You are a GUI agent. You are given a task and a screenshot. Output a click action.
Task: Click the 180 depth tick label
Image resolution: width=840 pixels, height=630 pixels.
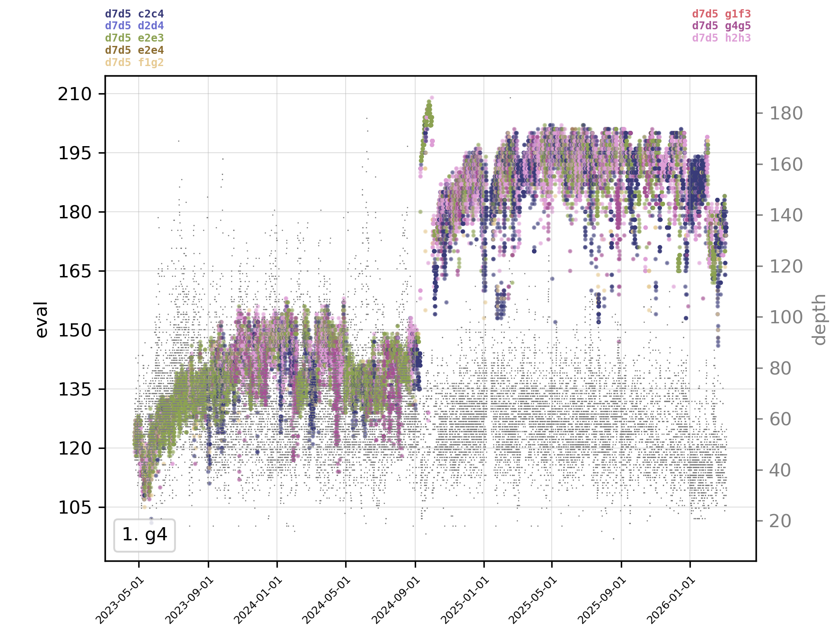pos(786,114)
